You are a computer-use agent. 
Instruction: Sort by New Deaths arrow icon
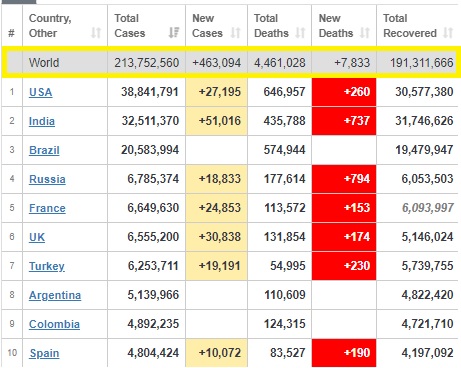coord(365,33)
